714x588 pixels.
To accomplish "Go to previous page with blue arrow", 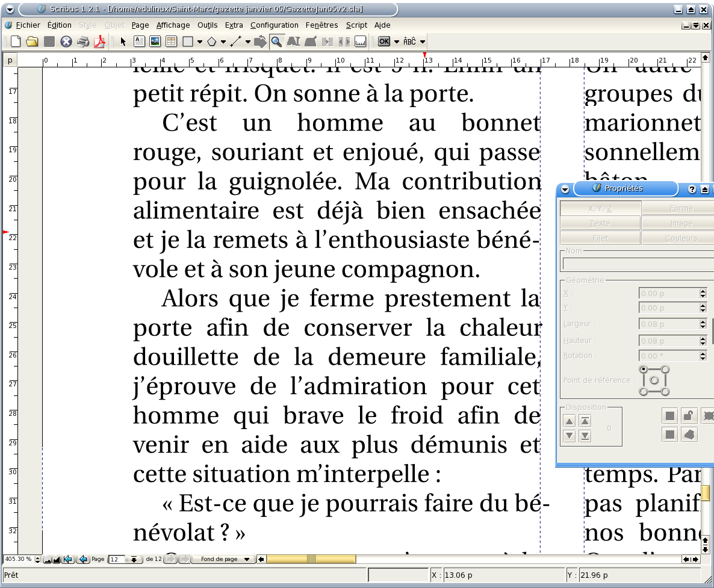I will pyautogui.click(x=83, y=559).
